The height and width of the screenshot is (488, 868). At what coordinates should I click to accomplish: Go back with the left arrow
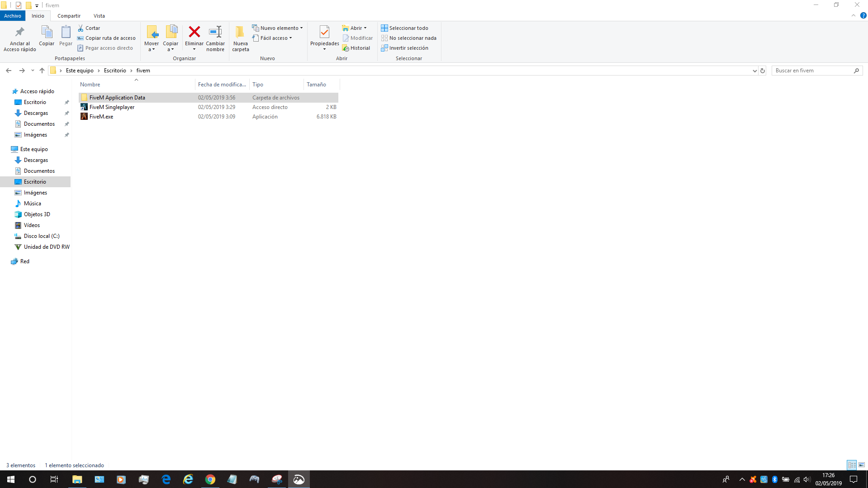point(9,71)
